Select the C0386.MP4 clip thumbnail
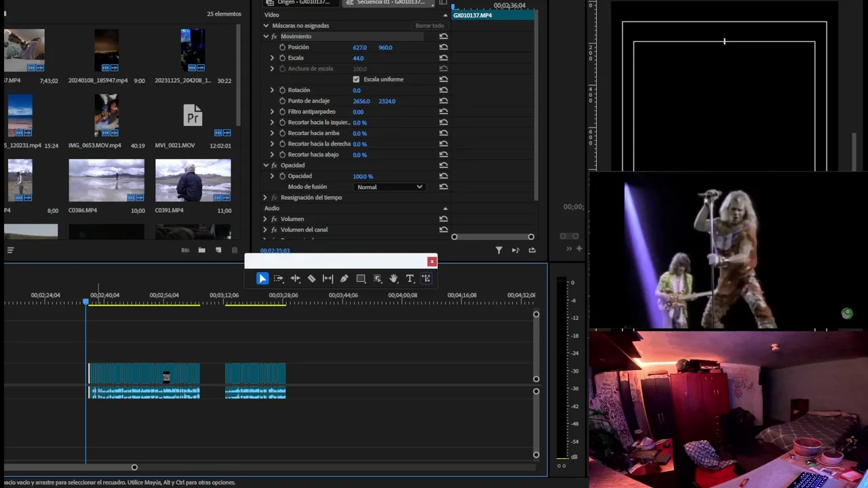Viewport: 868px width, 488px height. (x=106, y=180)
